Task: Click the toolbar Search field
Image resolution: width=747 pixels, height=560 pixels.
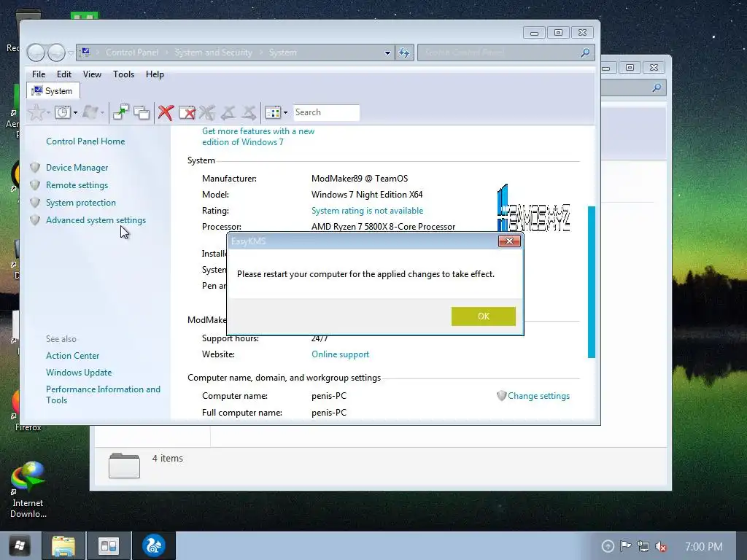Action: [x=326, y=112]
